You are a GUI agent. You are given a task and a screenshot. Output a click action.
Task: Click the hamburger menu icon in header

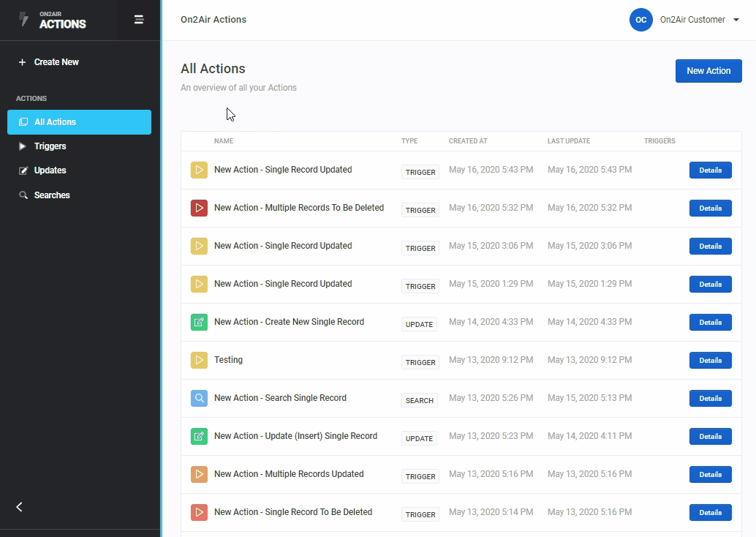tap(138, 20)
